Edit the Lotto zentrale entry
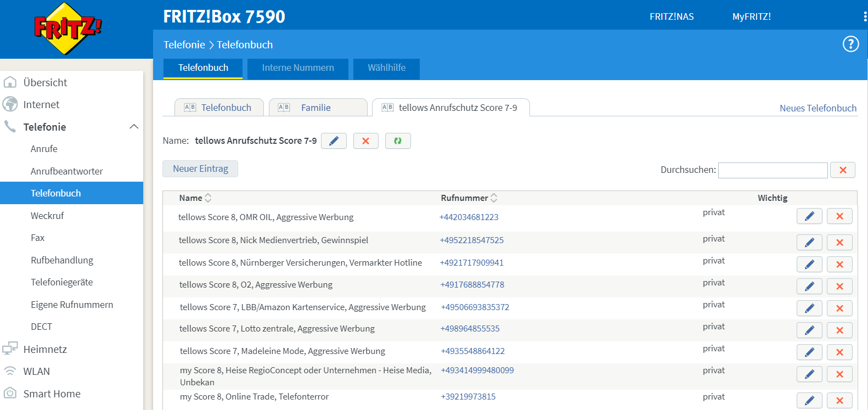The width and height of the screenshot is (868, 410). [x=809, y=330]
